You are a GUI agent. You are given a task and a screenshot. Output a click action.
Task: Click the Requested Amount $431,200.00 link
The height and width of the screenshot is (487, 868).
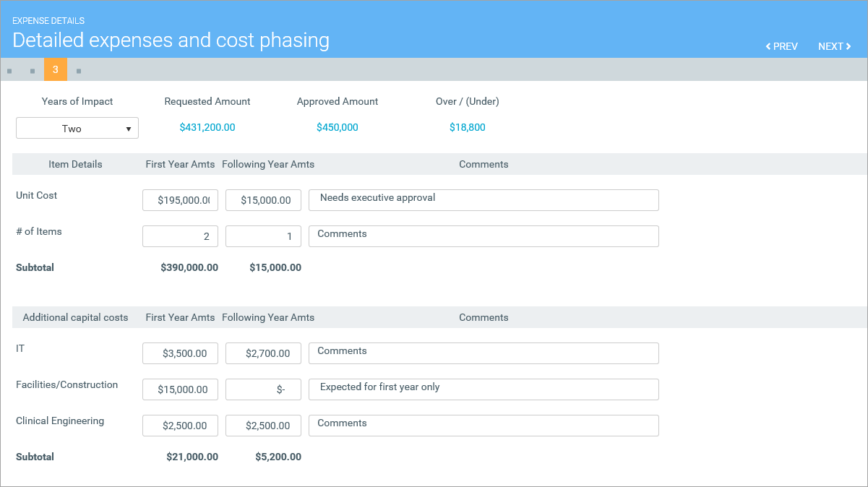(207, 127)
